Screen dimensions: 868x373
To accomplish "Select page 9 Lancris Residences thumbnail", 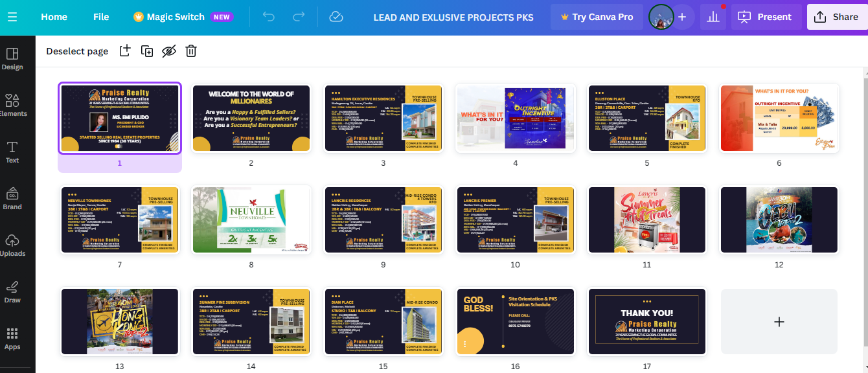I will click(383, 220).
